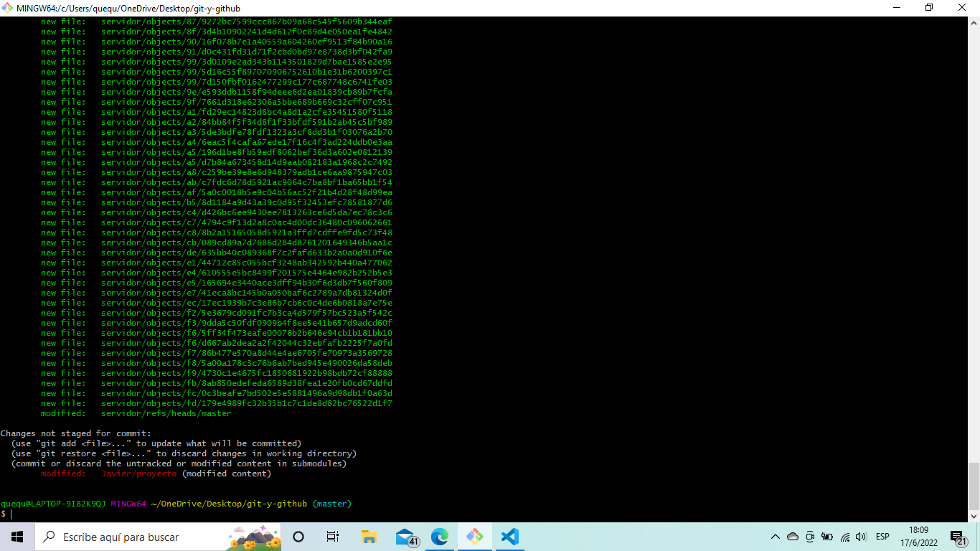Click the servidor/objects/9f/7661d318e62 file line
980x551 pixels.
click(x=217, y=102)
